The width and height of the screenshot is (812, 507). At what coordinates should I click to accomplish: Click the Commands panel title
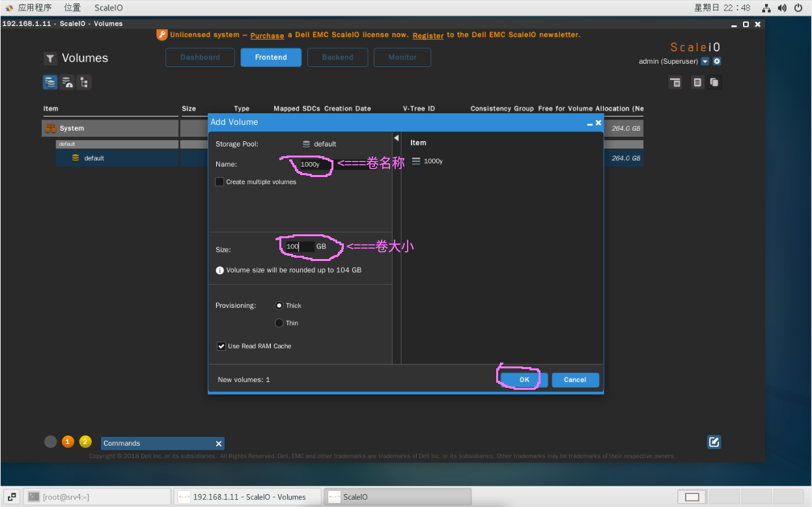[x=122, y=443]
